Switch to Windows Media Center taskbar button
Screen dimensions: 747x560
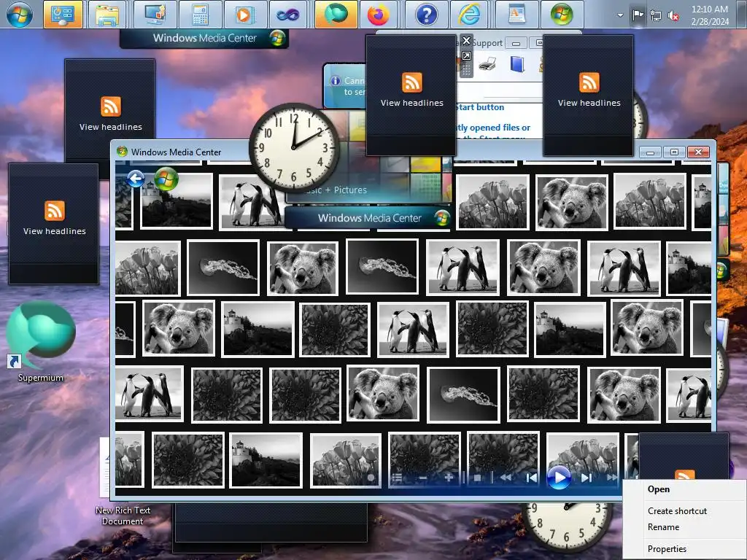point(562,15)
